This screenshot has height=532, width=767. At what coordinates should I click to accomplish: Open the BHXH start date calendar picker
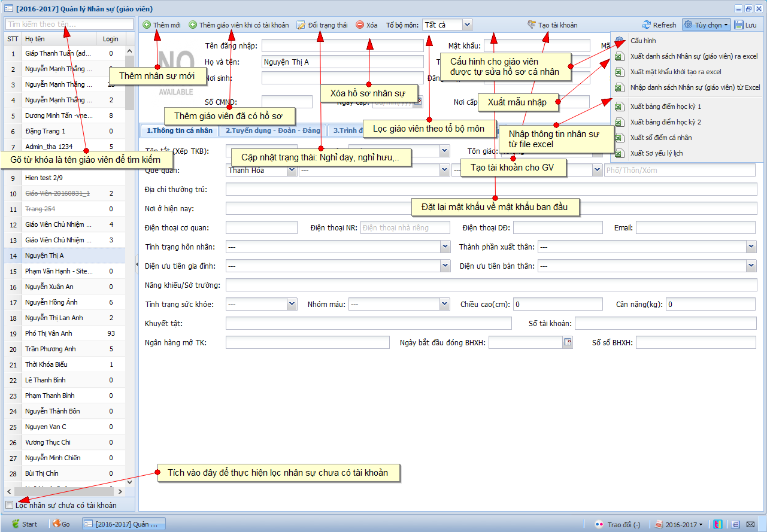pos(567,342)
